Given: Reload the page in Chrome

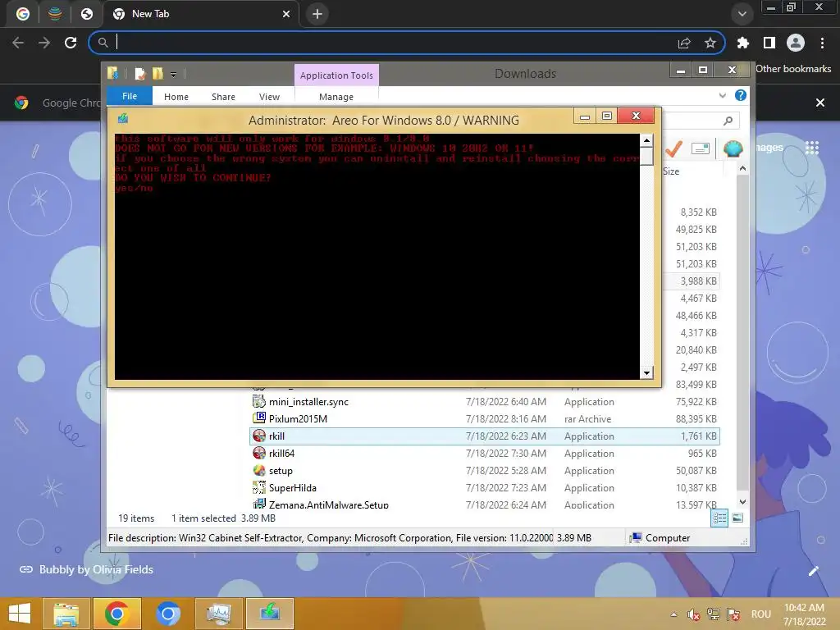Looking at the screenshot, I should (71, 43).
